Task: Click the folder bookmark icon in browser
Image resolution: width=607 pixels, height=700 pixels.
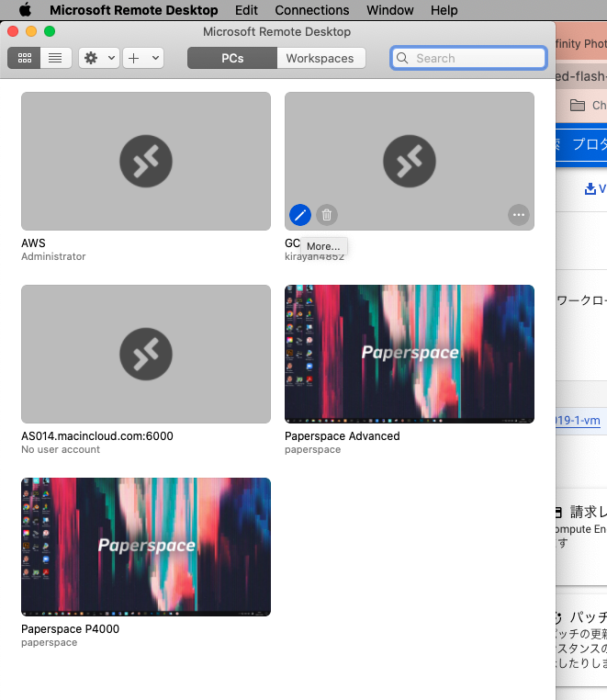Action: pos(578,106)
